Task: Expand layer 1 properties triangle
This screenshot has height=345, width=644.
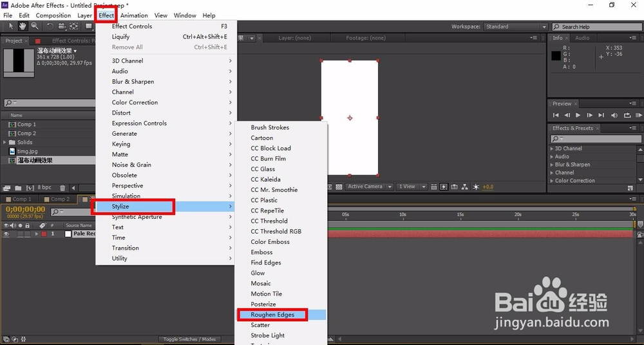Action: click(37, 234)
